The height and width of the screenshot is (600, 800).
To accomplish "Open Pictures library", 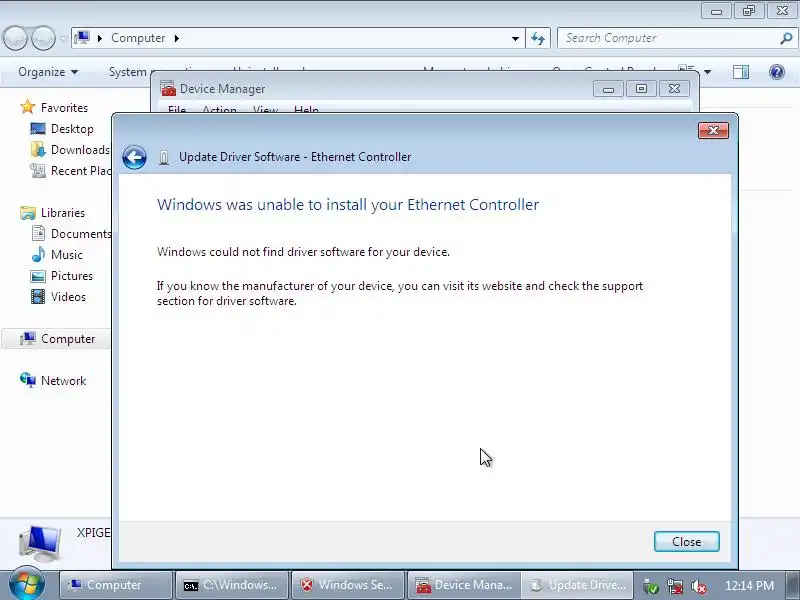I will coord(72,276).
